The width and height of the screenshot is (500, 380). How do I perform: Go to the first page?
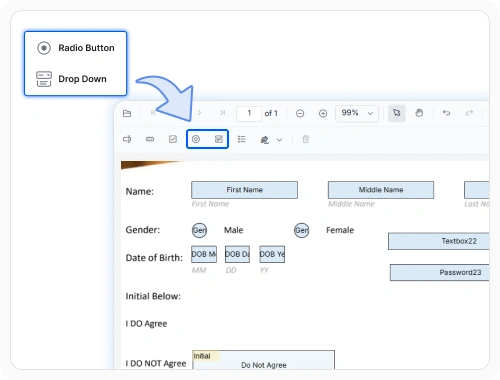(153, 113)
